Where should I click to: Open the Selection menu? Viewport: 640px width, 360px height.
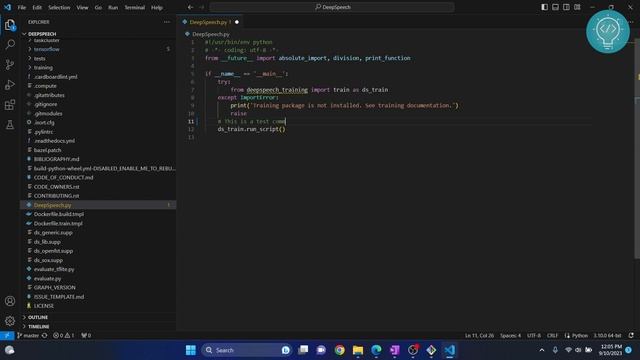click(59, 7)
